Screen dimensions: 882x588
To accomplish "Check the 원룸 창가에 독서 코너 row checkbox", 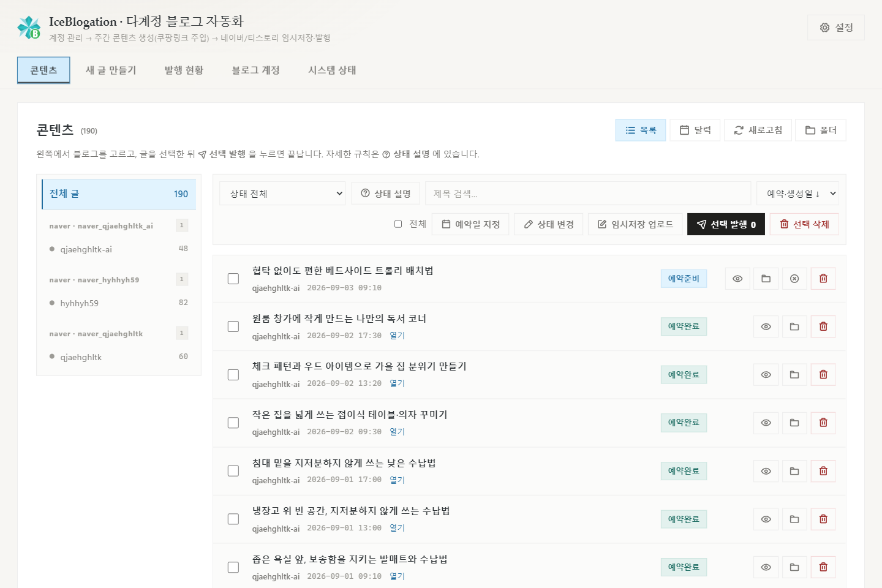I will click(x=233, y=326).
